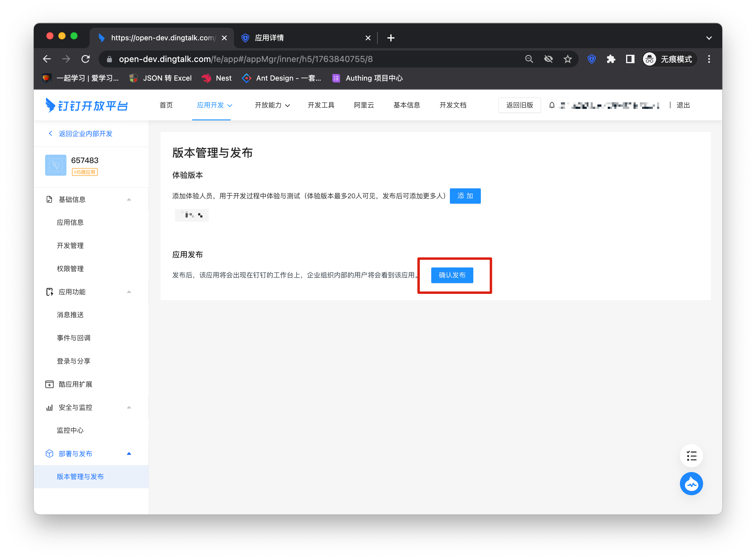Click the blue shield extension icon
This screenshot has width=756, height=559.
[x=591, y=59]
